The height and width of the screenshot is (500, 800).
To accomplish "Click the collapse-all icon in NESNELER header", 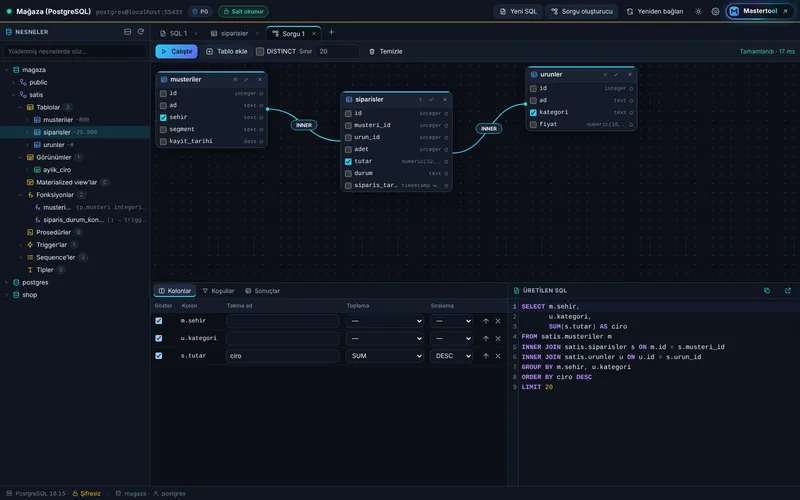I will click(128, 32).
